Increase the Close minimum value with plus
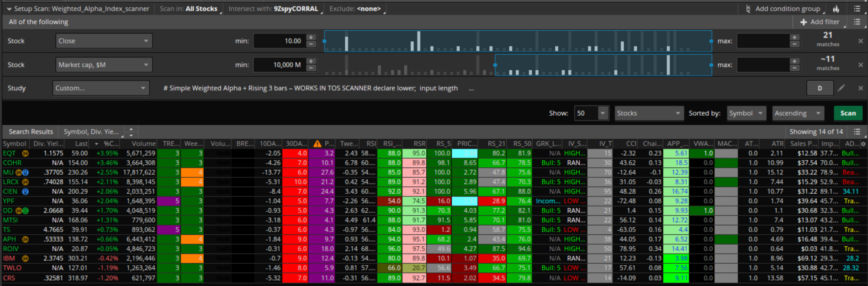 click(x=311, y=37)
